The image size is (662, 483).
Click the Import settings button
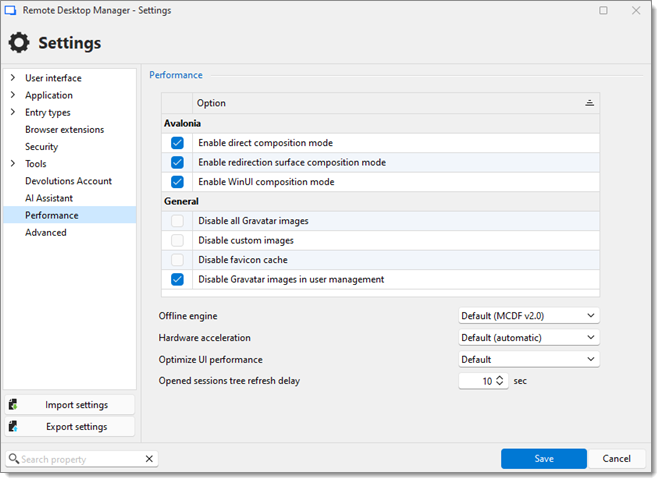70,405
